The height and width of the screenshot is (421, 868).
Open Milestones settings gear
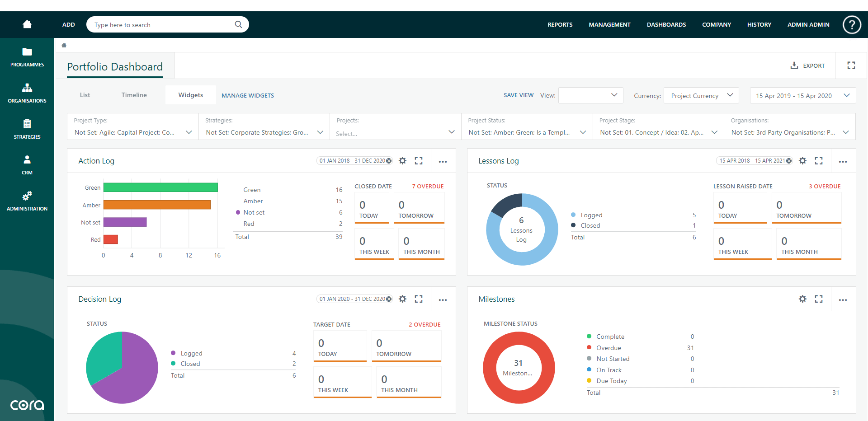(802, 299)
